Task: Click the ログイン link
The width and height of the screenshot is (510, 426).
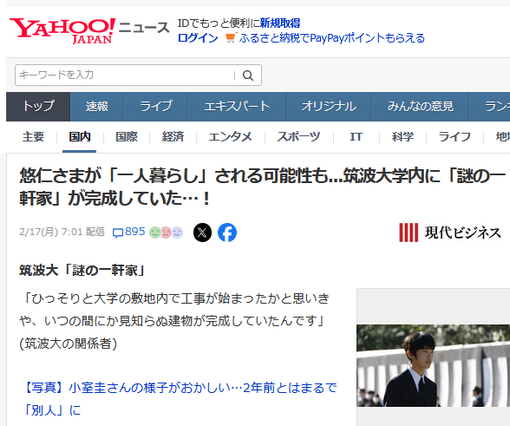Action: point(198,38)
